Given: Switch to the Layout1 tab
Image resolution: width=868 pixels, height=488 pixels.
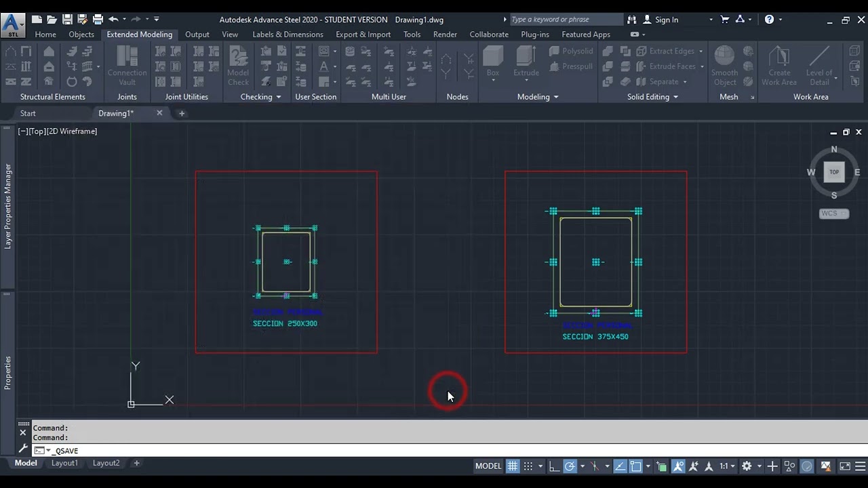Looking at the screenshot, I should [65, 464].
